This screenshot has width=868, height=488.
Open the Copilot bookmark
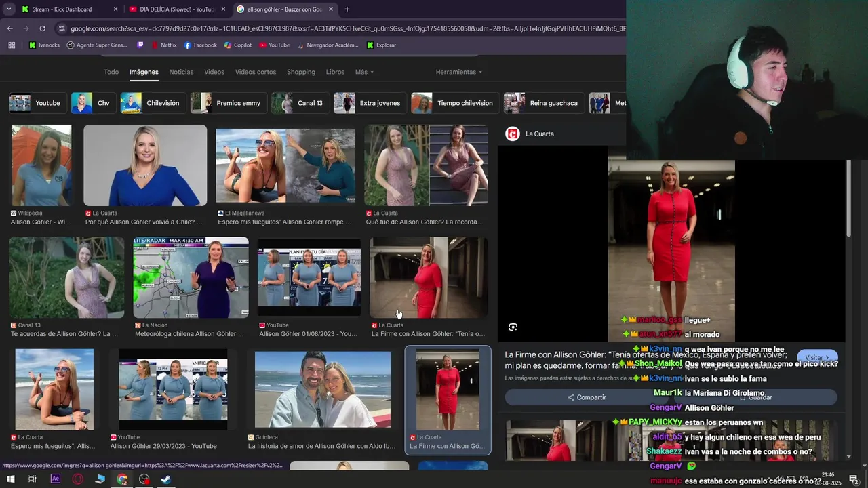pyautogui.click(x=237, y=45)
